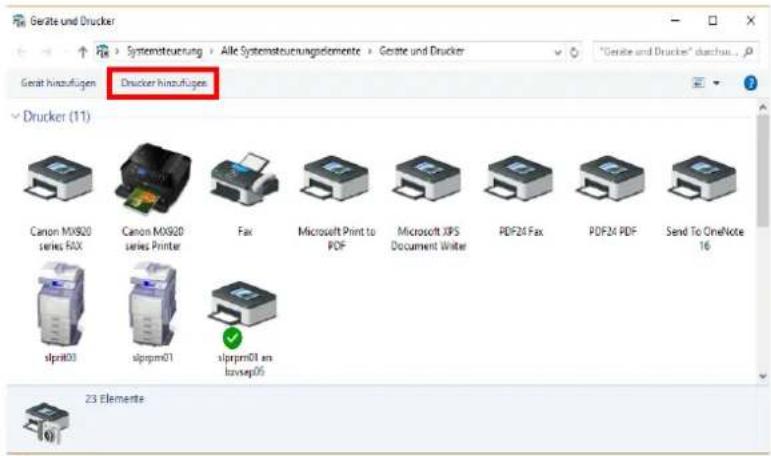Click the Drucker (11) group header

pos(57,117)
